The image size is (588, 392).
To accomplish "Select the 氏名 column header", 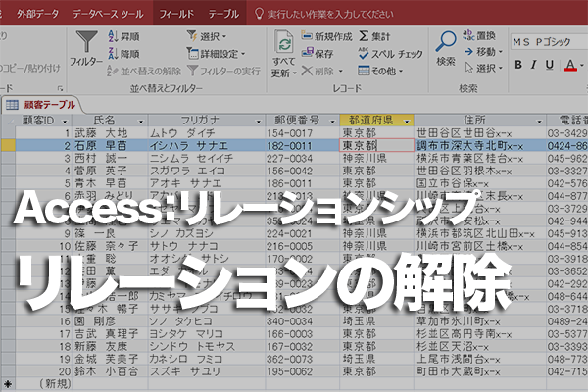I will tap(110, 121).
